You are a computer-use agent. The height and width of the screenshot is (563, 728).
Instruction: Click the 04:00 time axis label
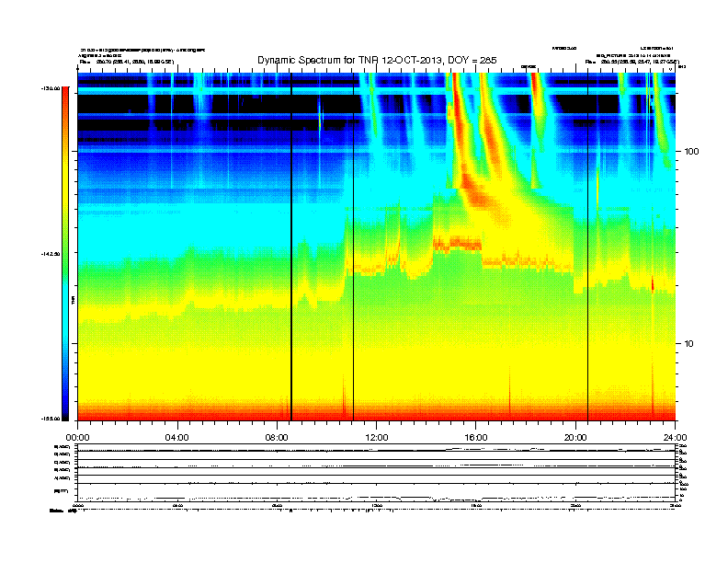click(177, 438)
